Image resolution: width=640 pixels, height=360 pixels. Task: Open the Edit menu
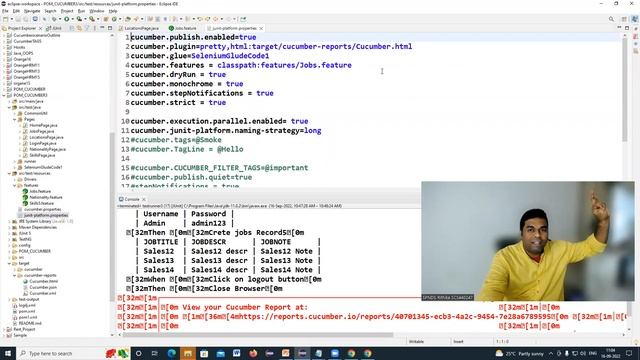coord(16,11)
